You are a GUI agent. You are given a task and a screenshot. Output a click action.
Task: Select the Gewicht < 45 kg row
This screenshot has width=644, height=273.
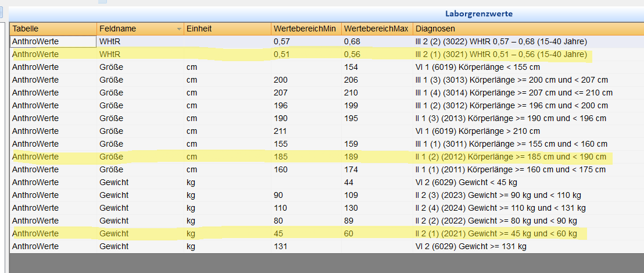[327, 182]
